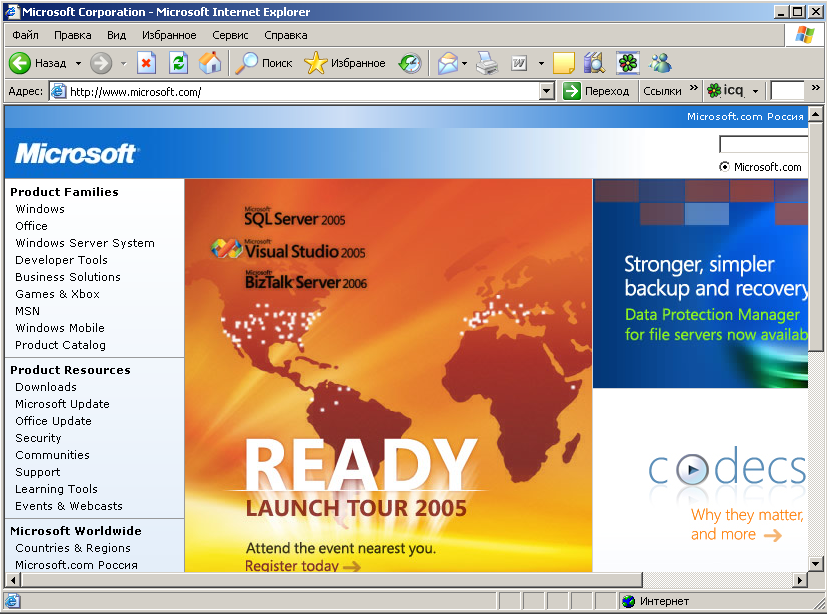Open the Mail envelope icon
Screen dimensions: 827x614
pyautogui.click(x=448, y=63)
